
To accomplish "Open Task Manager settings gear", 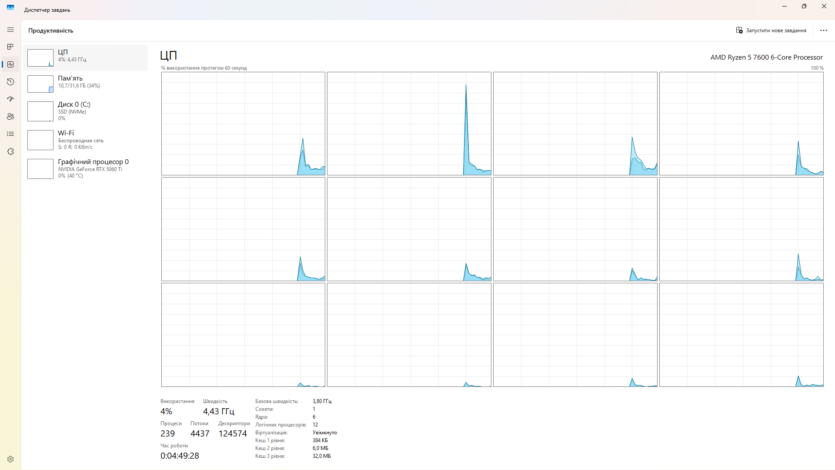I will (10, 459).
